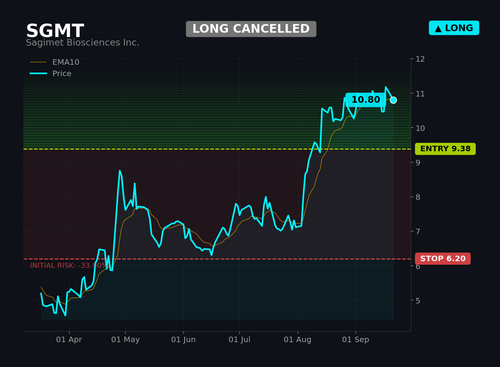500x367 pixels.
Task: Click the EMA10 brown legend line swatch
Action: coord(38,62)
